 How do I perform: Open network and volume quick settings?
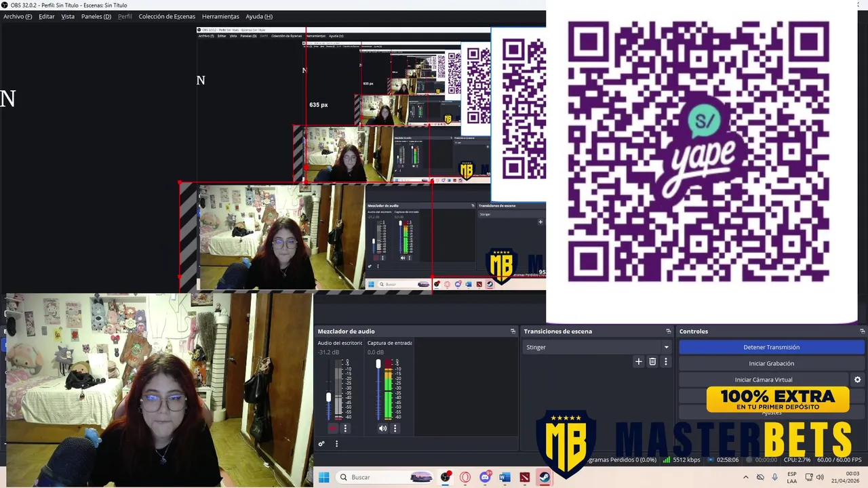tap(814, 477)
